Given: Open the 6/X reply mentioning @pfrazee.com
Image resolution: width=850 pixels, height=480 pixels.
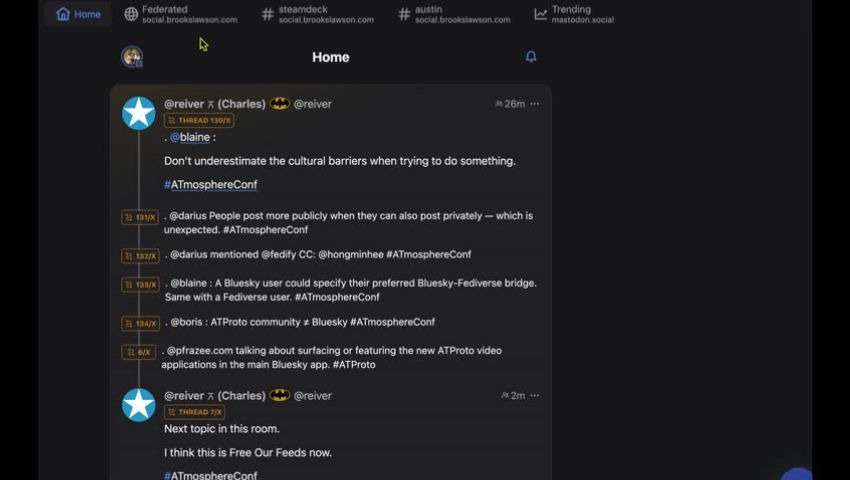Looking at the screenshot, I should pyautogui.click(x=331, y=357).
